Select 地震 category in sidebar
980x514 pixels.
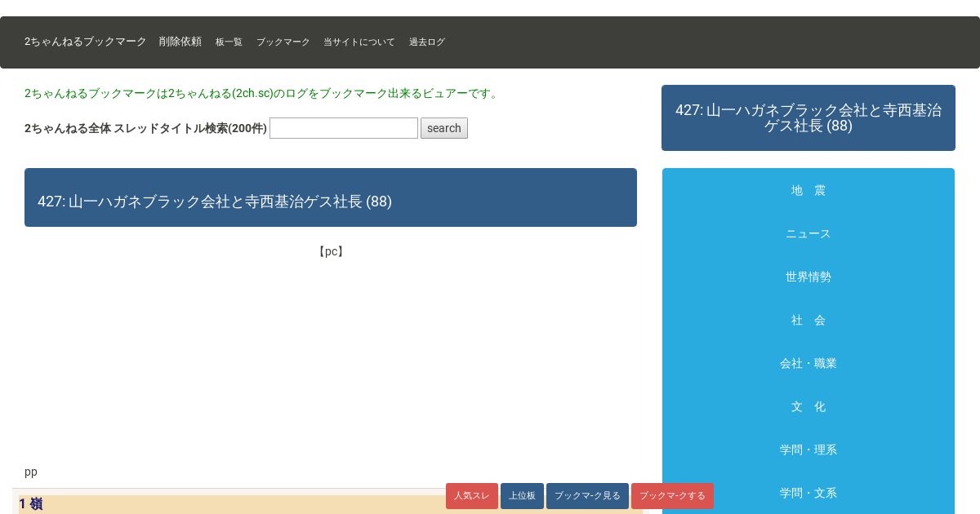point(808,190)
